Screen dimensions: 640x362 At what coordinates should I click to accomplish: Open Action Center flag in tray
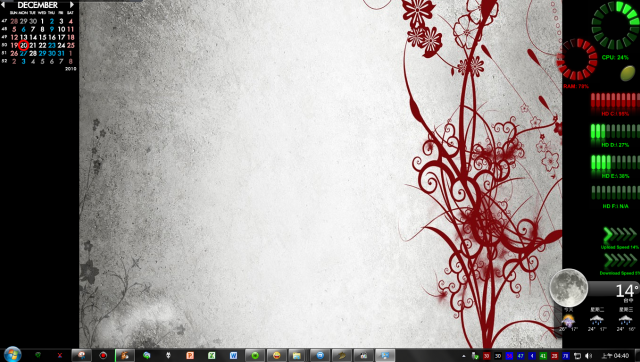tap(577, 356)
